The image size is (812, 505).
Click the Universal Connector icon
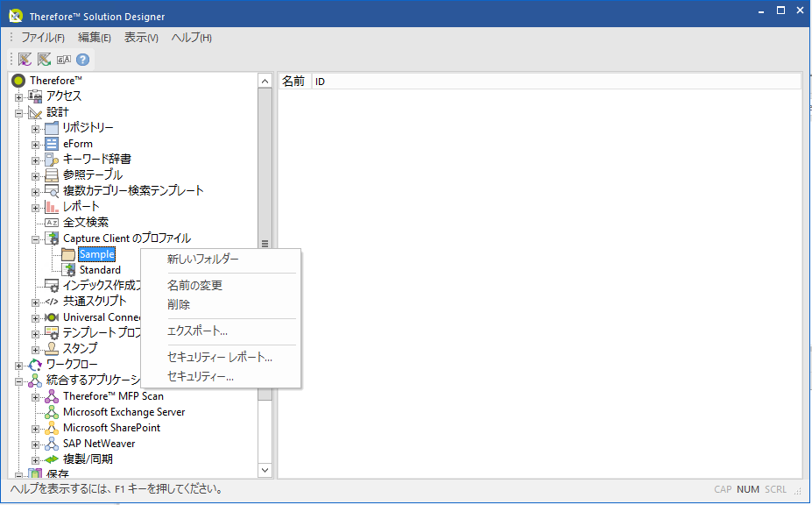[52, 317]
